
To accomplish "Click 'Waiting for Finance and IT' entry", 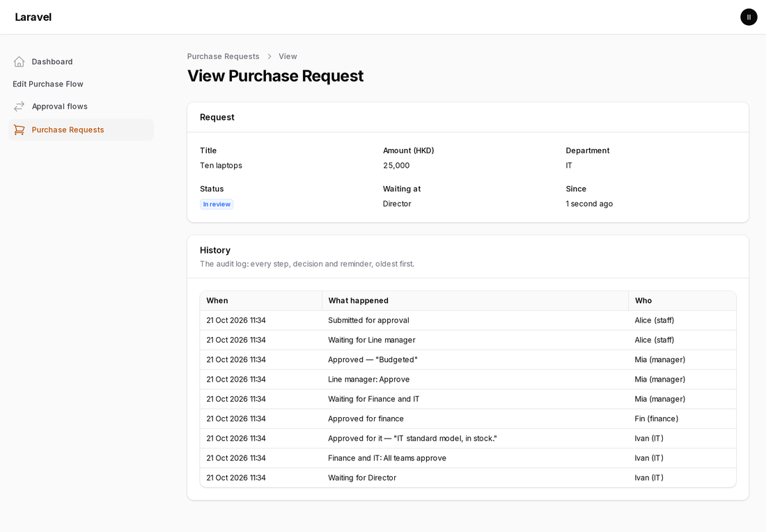I will [374, 399].
